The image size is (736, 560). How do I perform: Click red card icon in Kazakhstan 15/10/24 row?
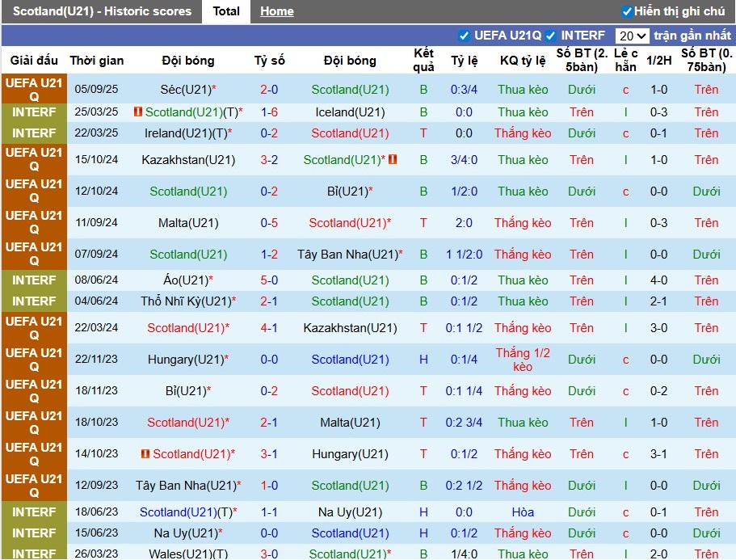(393, 159)
